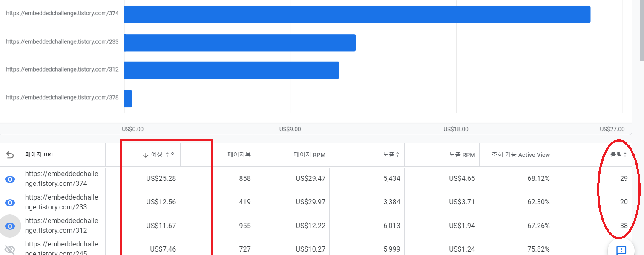The height and width of the screenshot is (255, 644).
Task: Click the 3,384 impressions cell
Action: [392, 202]
